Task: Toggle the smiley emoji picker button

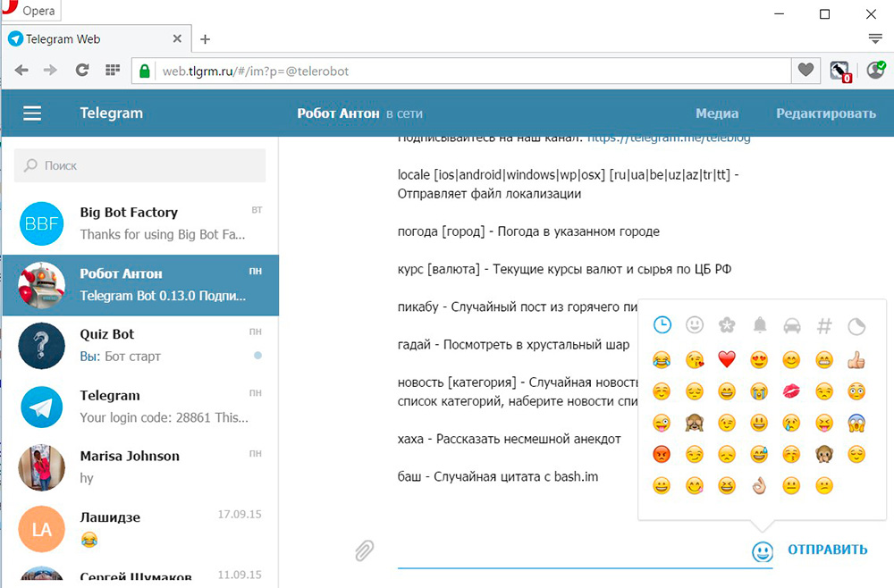Action: 763,551
